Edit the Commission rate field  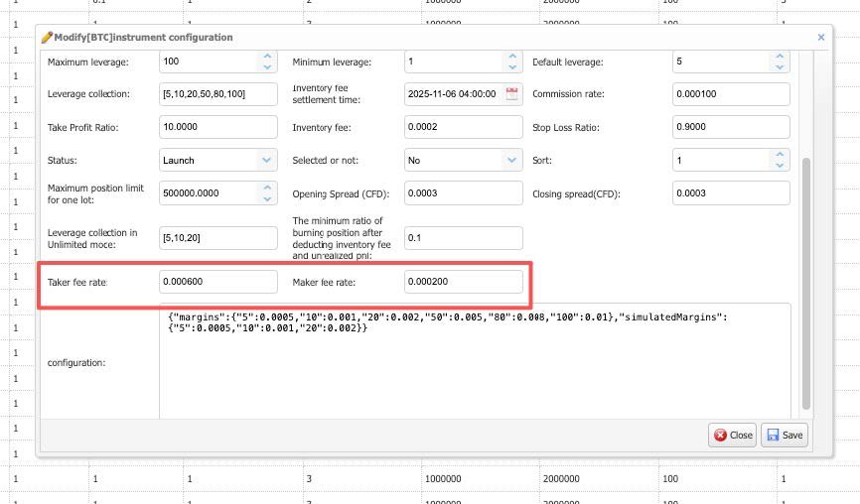point(730,94)
